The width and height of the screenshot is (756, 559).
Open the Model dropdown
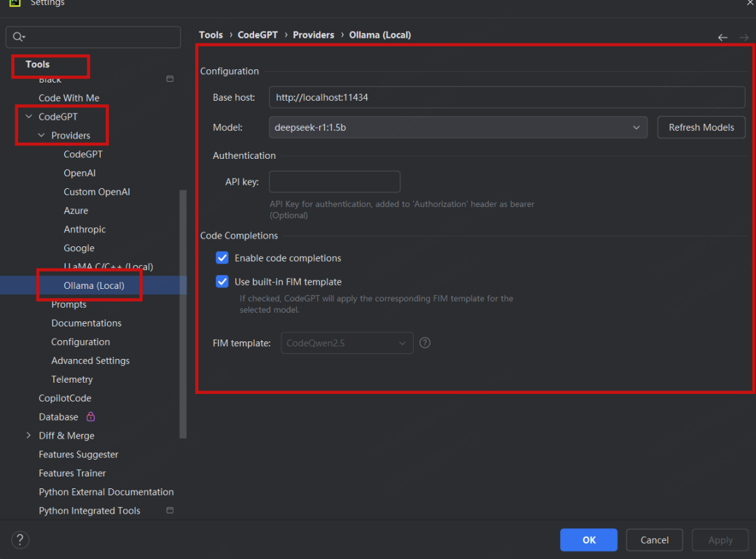pyautogui.click(x=458, y=127)
